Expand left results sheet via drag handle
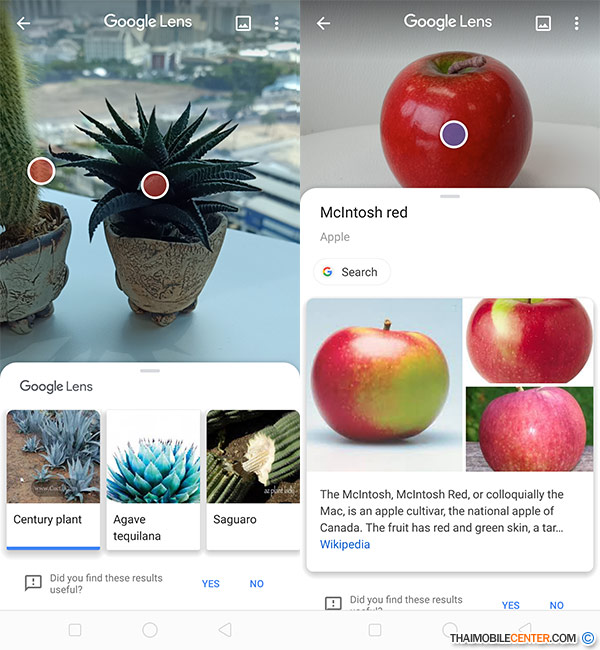Viewport: 600px width, 650px height. tap(150, 371)
